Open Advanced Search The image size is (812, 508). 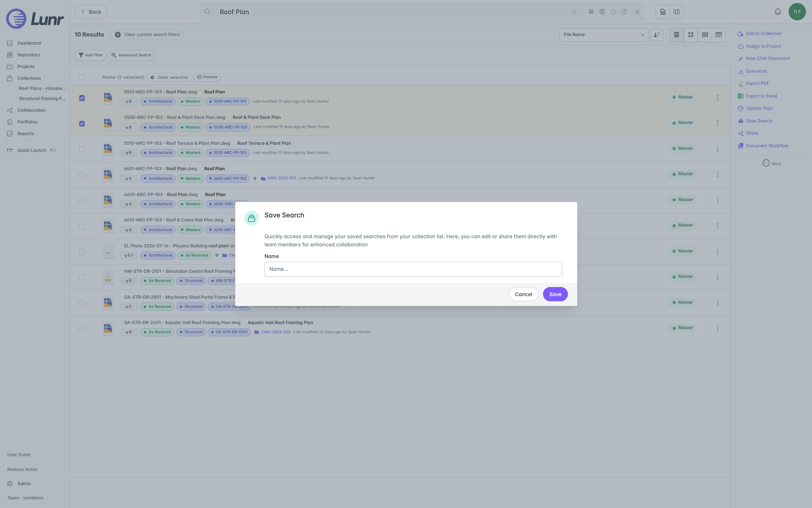[x=131, y=55]
